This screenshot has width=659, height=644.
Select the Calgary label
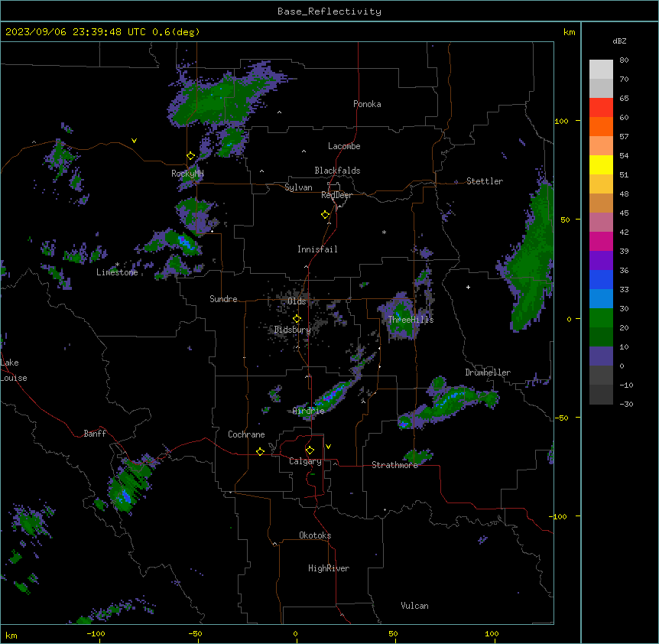[x=306, y=461]
